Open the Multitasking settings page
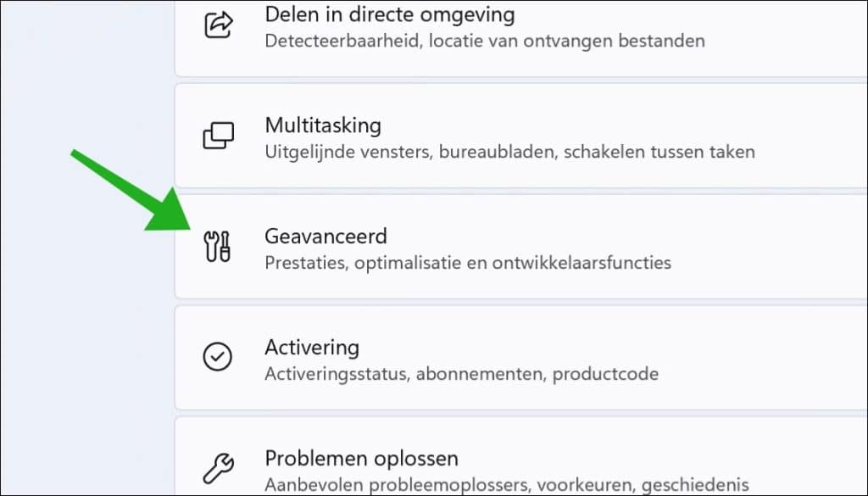Image resolution: width=868 pixels, height=496 pixels. coord(323,125)
